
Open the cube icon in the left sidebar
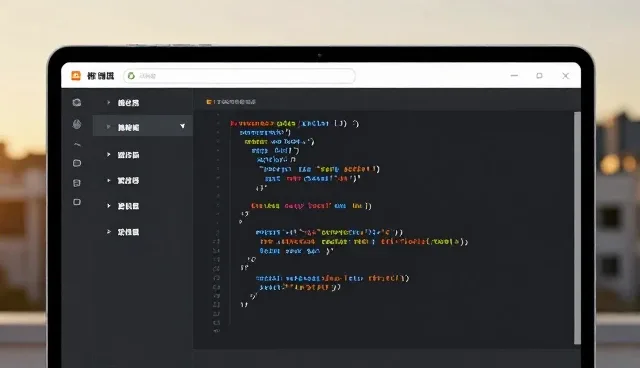point(77,102)
